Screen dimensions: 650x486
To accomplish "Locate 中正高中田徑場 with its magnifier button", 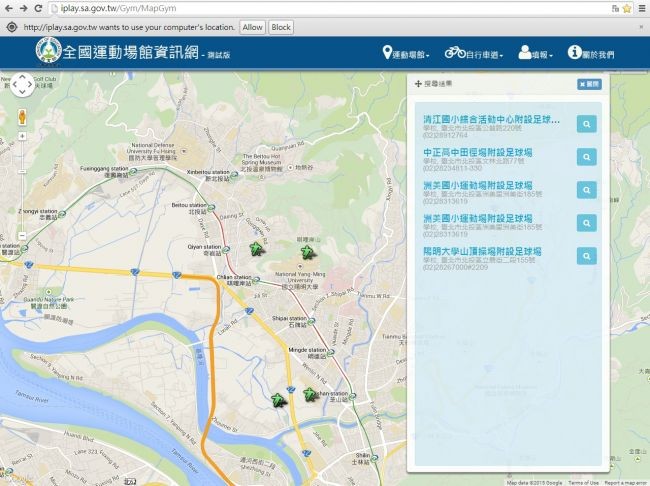I will tap(586, 156).
